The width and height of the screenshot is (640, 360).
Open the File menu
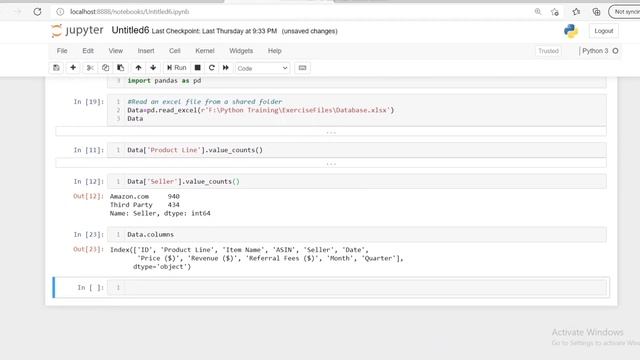(62, 51)
